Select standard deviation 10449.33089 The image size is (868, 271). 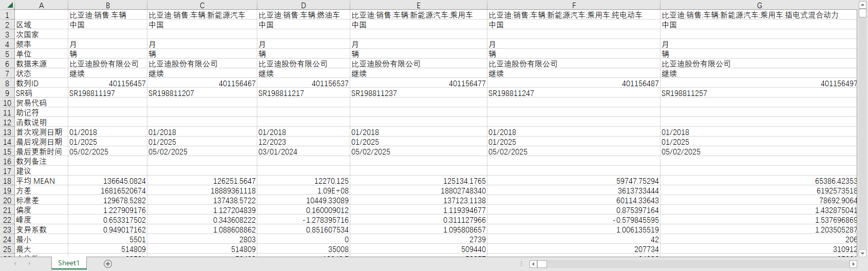304,200
